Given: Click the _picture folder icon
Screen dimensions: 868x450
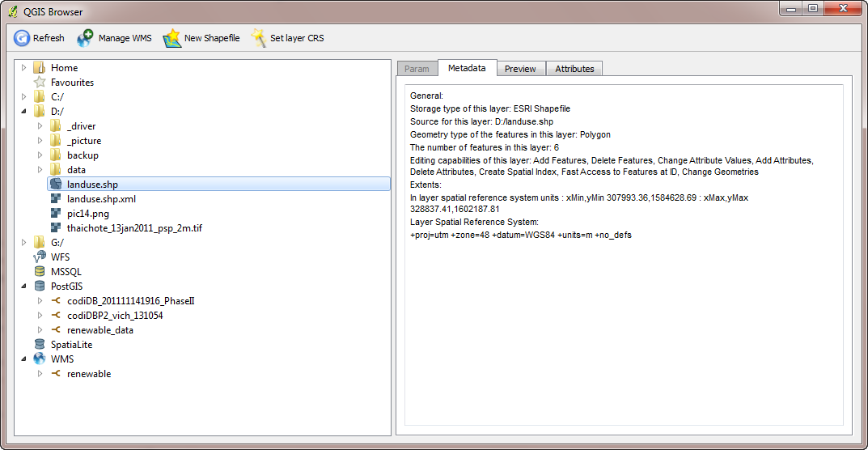Looking at the screenshot, I should pos(55,141).
